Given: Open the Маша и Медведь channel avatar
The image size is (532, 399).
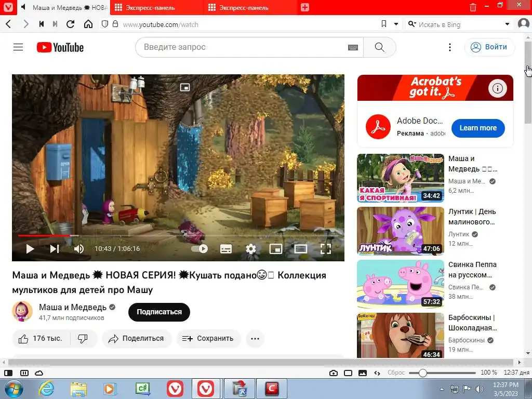Looking at the screenshot, I should [22, 311].
